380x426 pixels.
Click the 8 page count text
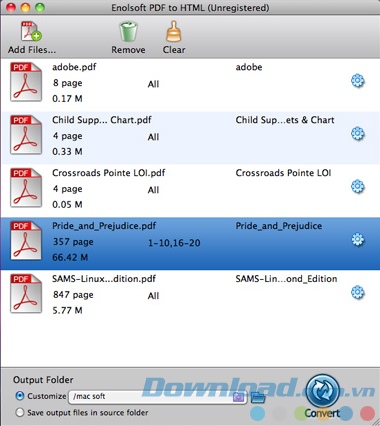point(67,83)
